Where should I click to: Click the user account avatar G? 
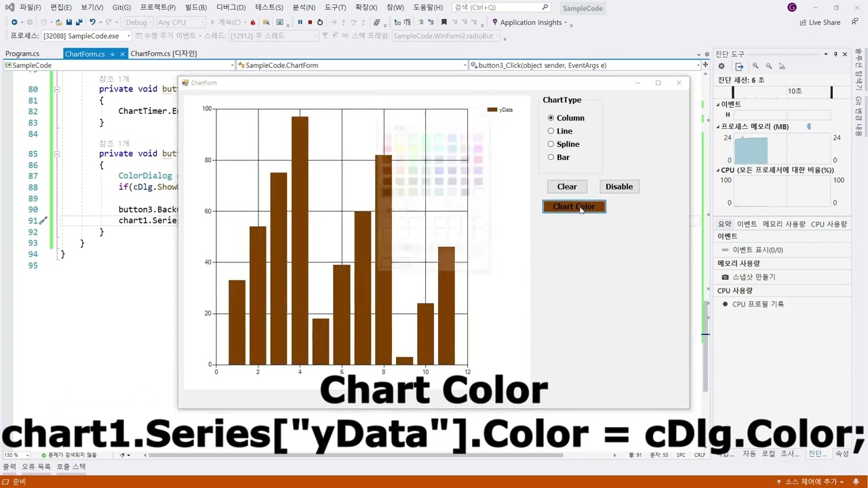coord(792,7)
